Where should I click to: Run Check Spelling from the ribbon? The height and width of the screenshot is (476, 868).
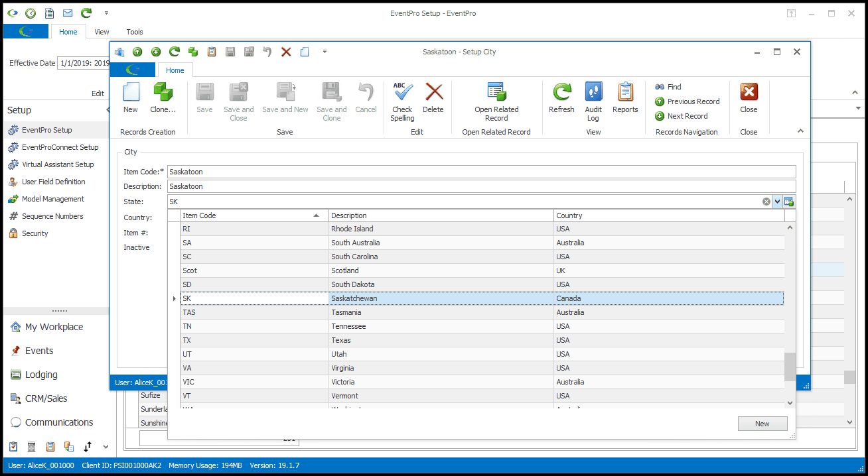(x=402, y=102)
